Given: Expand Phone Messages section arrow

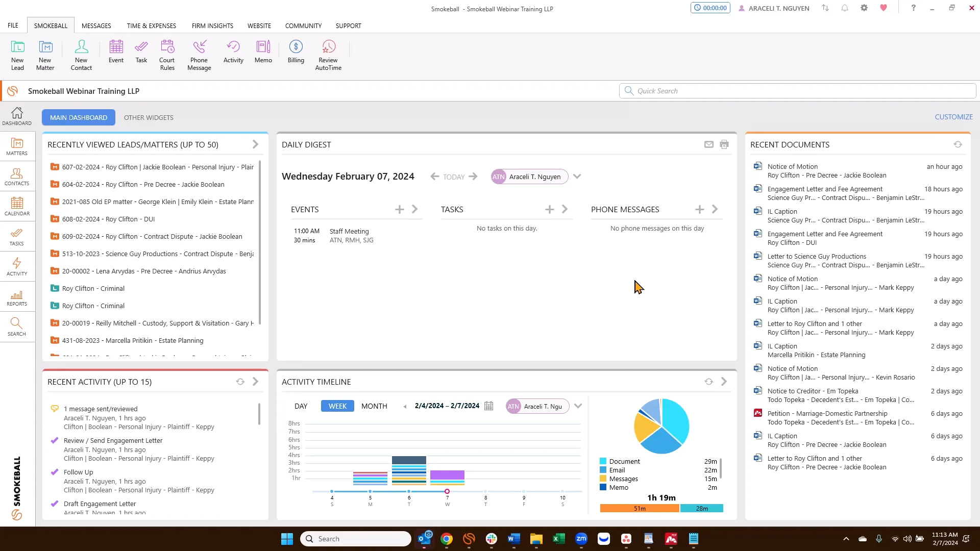Looking at the screenshot, I should point(715,209).
